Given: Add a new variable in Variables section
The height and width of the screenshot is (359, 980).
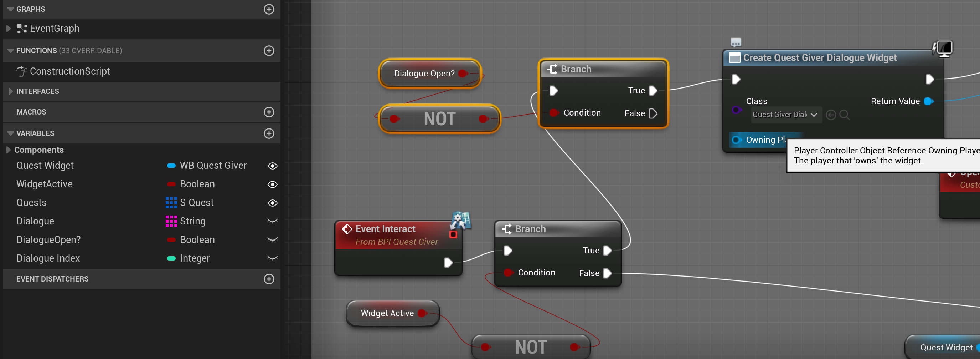Looking at the screenshot, I should coord(269,133).
